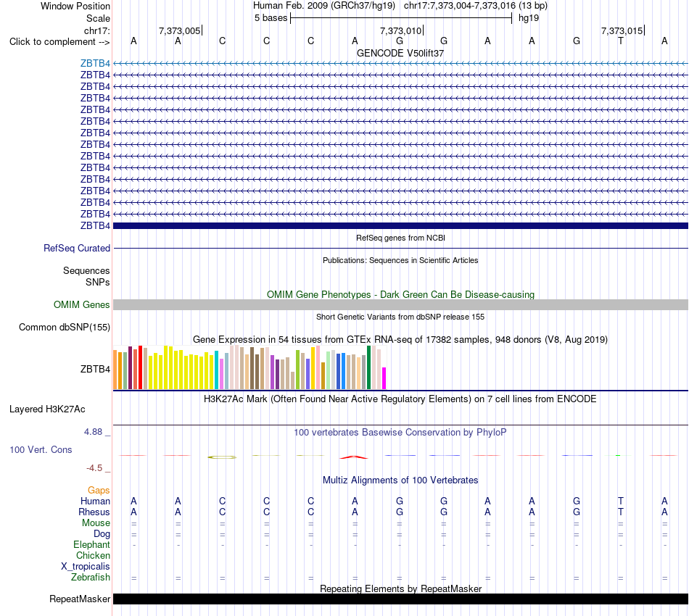Click the magenta last bar in the GTEx chart
Image resolution: width=689 pixels, height=616 pixels.
pyautogui.click(x=384, y=378)
